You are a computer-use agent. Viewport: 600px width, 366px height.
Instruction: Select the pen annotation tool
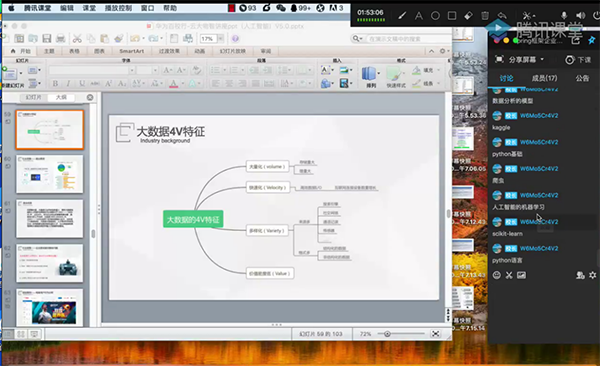click(402, 16)
